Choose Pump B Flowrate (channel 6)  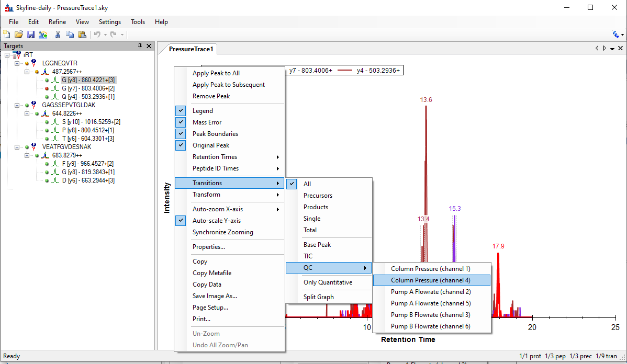coord(431,326)
